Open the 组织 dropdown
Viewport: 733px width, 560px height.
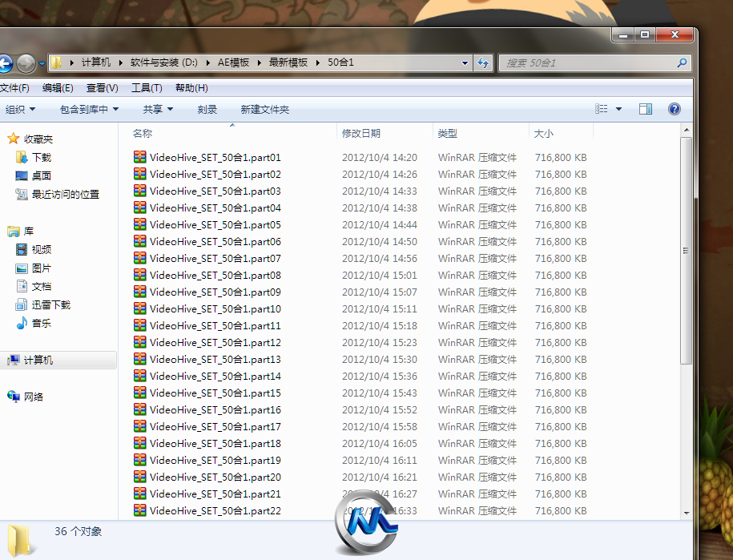click(x=20, y=110)
